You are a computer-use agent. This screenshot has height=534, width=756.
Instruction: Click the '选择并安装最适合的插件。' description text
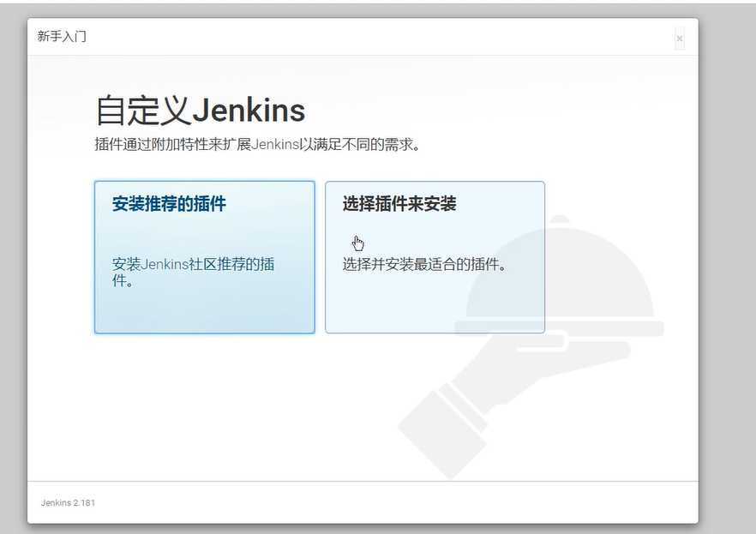(x=424, y=264)
